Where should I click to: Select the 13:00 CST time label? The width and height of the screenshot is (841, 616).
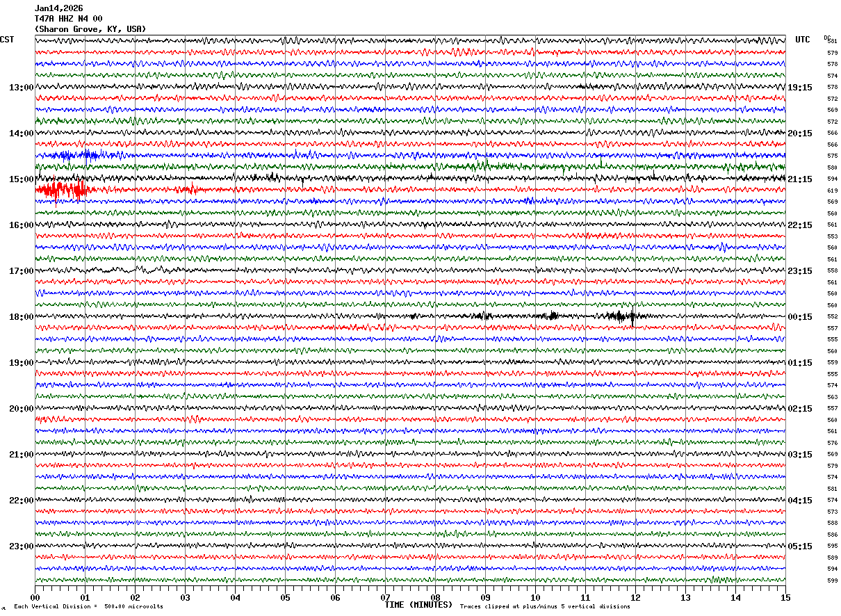coord(22,88)
